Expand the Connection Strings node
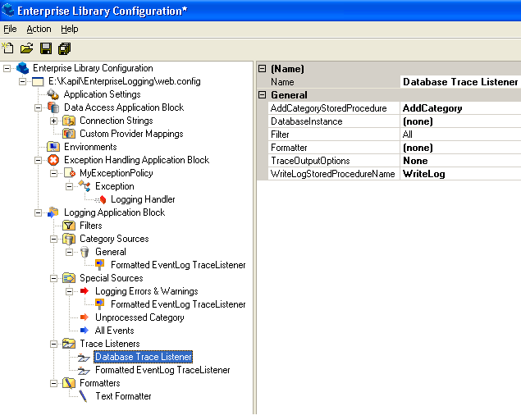521x420 pixels. [x=53, y=121]
